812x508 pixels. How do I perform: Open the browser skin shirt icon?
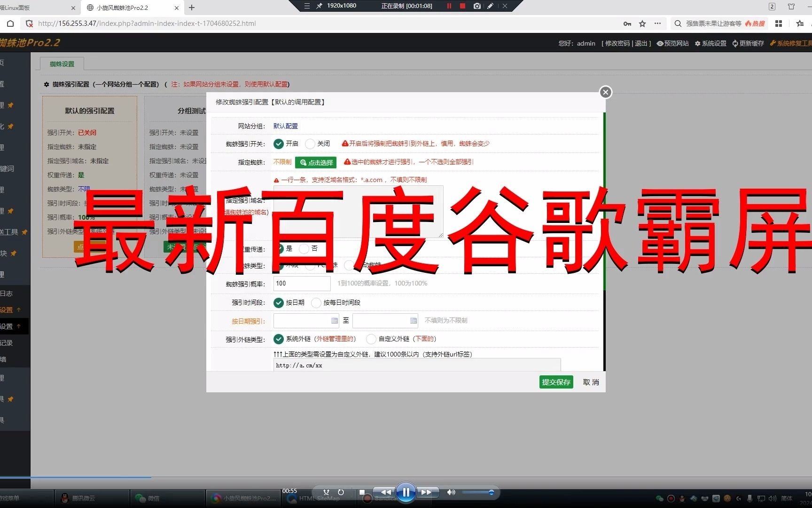[x=791, y=7]
